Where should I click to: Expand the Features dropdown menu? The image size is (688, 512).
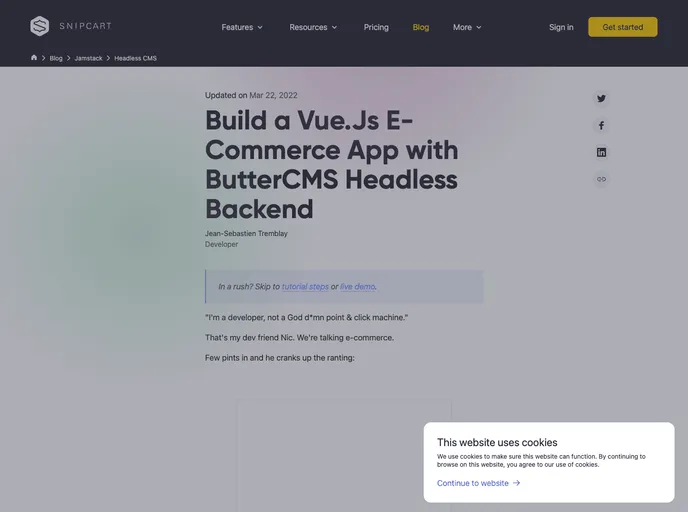[242, 27]
